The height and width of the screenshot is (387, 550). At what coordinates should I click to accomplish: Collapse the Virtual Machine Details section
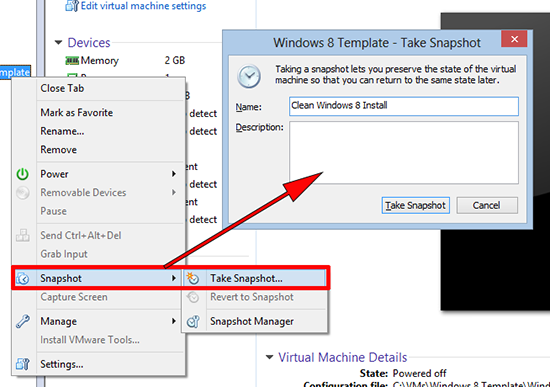pyautogui.click(x=269, y=357)
